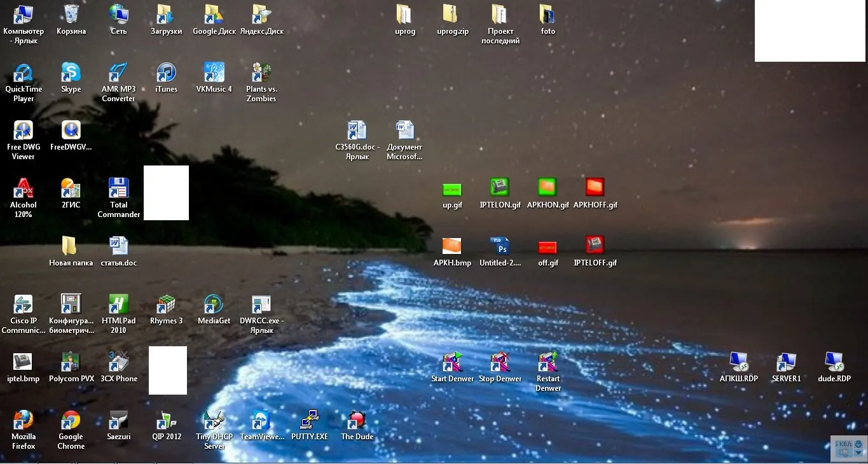
Task: Click the SERVER1.RDP connection file
Action: [x=787, y=367]
